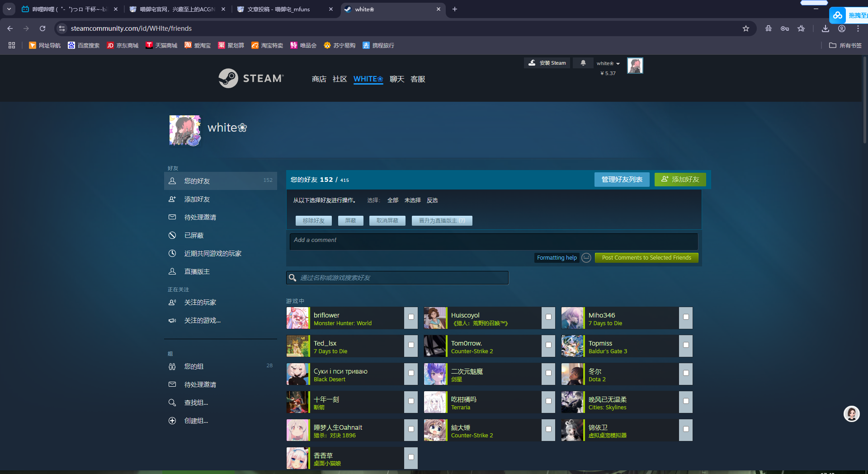Click the Steam logo
This screenshot has height=474, width=868.
(x=251, y=78)
